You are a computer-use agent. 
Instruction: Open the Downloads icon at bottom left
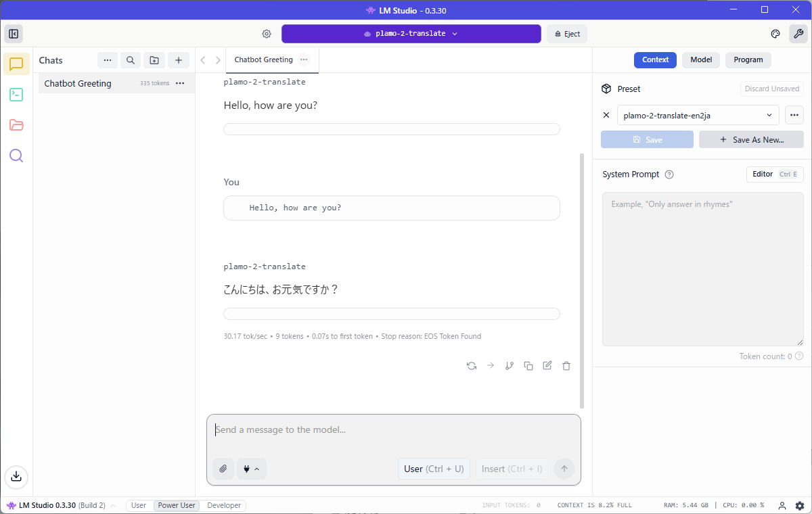click(x=16, y=476)
